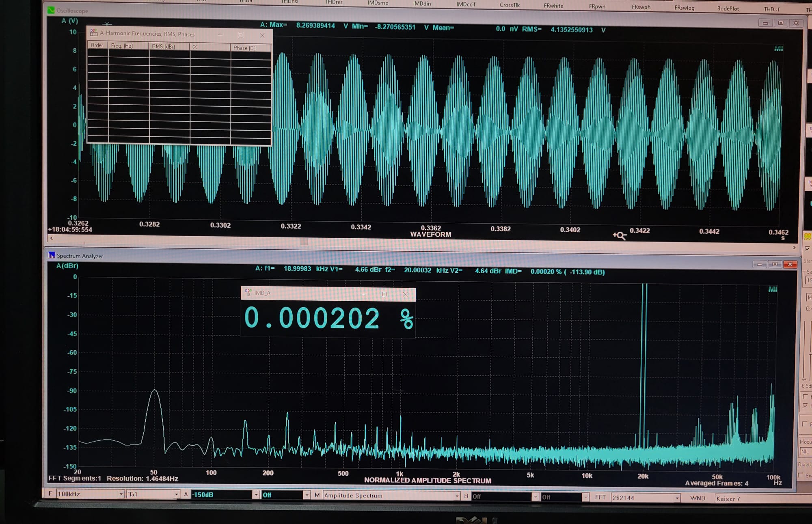Click the FRwhite preset button
The height and width of the screenshot is (524, 812).
[553, 6]
